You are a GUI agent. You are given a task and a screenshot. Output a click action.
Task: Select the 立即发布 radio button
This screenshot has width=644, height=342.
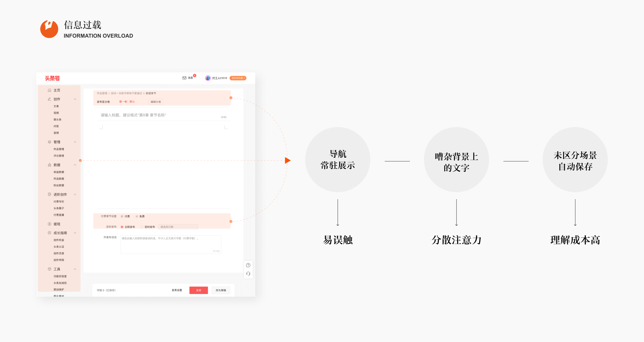122,227
